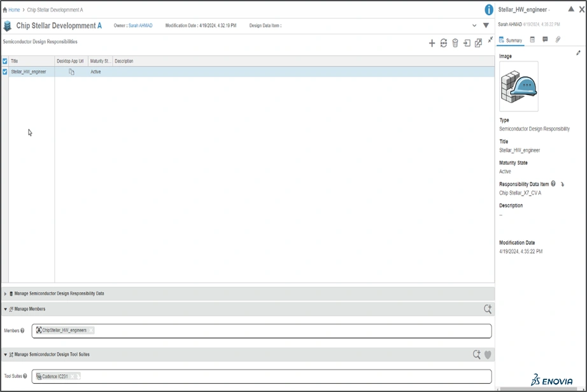The image size is (587, 392).
Task: Close the Stellar_HW_engineer info panel
Action: pos(582,10)
